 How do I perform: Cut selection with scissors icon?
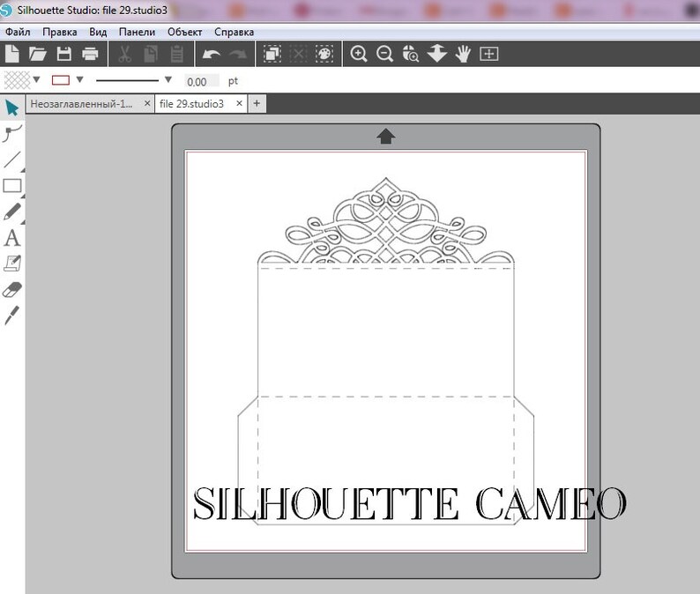(124, 54)
